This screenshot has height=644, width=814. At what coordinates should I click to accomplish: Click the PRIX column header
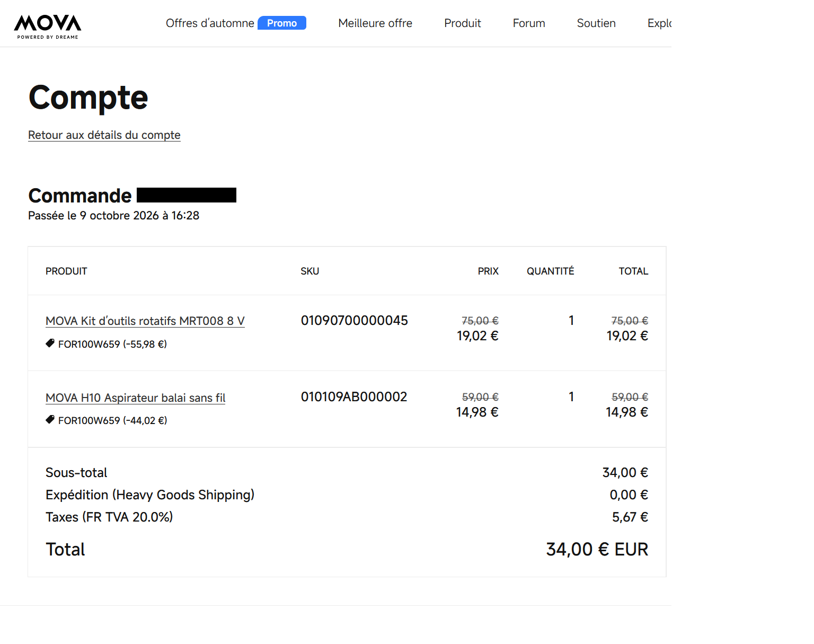(x=488, y=271)
